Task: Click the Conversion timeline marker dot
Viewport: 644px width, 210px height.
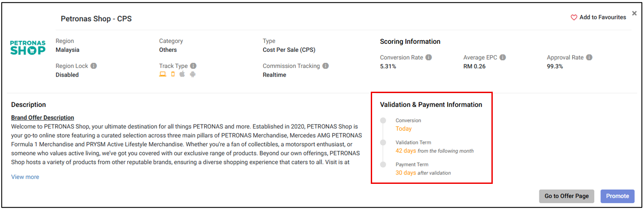Action: pos(383,121)
